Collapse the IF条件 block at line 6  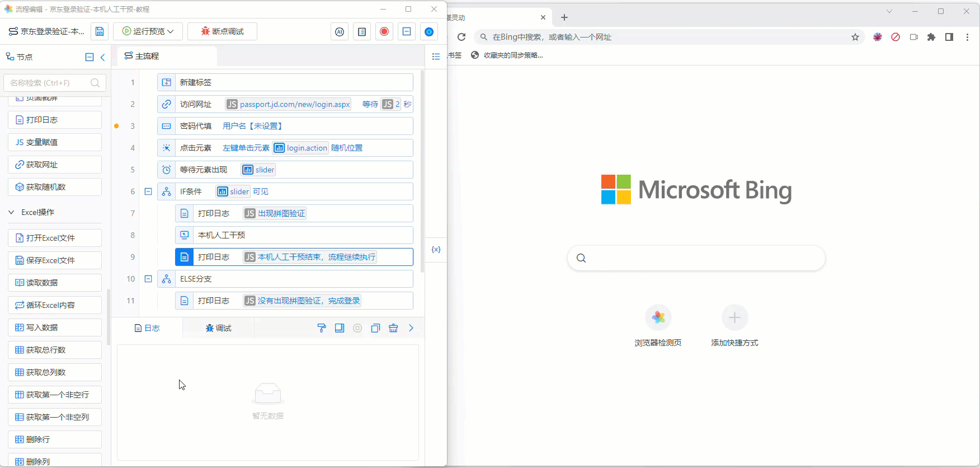(148, 191)
